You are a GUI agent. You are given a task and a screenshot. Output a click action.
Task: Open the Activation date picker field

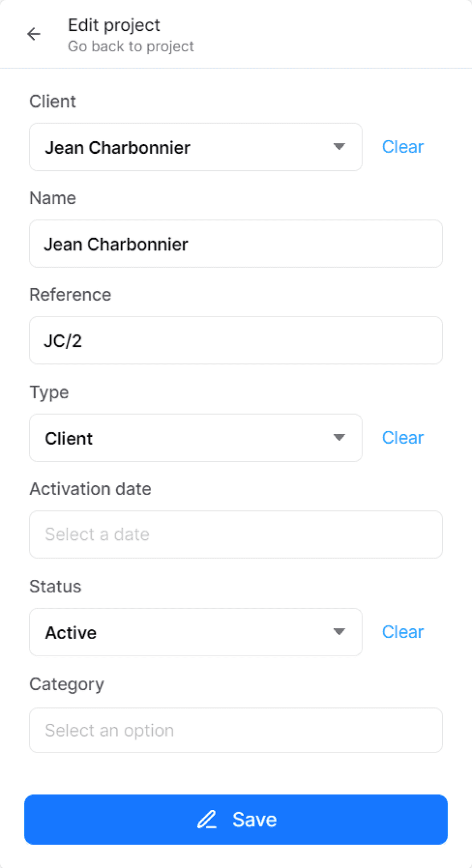236,534
